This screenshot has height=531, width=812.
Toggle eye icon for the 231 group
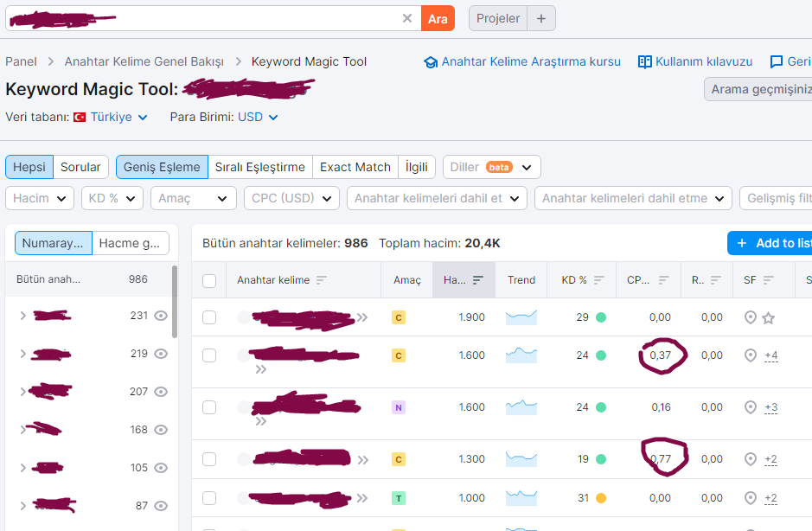[161, 316]
